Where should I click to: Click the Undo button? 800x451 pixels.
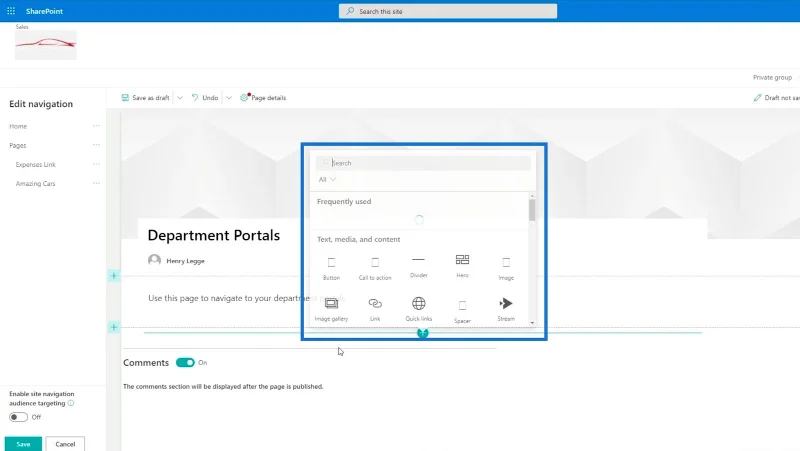coord(205,97)
